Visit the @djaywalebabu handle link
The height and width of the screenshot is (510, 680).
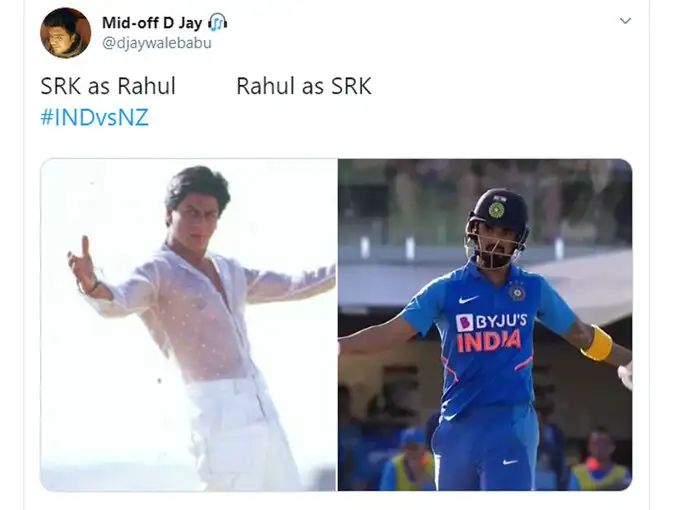pos(157,43)
